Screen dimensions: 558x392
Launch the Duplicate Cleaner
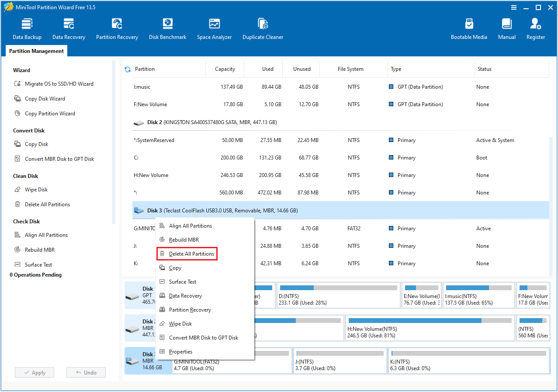[263, 28]
